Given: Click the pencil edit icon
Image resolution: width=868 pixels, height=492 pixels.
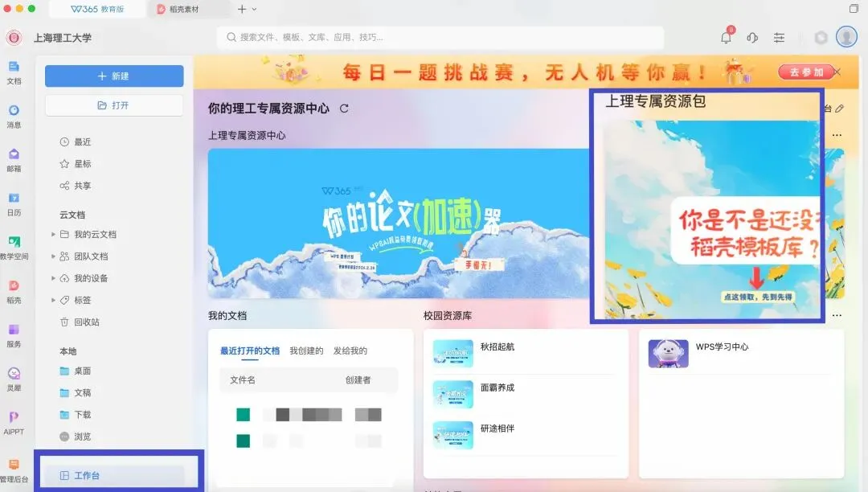Looking at the screenshot, I should tap(840, 109).
